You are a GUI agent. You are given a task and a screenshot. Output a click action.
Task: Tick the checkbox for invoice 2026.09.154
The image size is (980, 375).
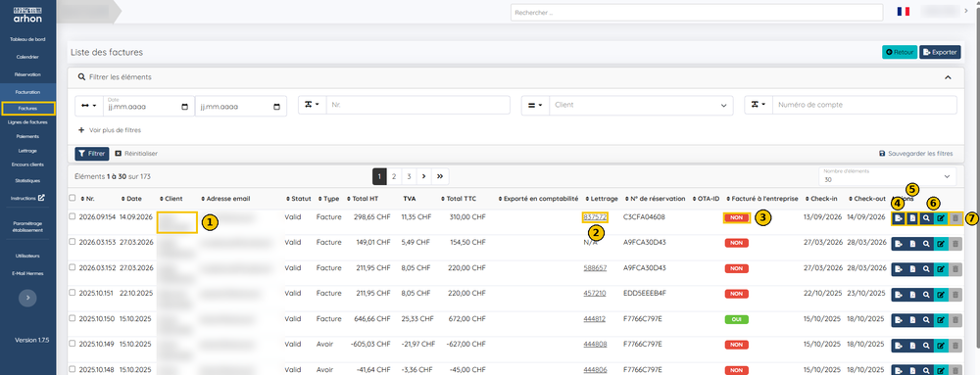coord(72,216)
